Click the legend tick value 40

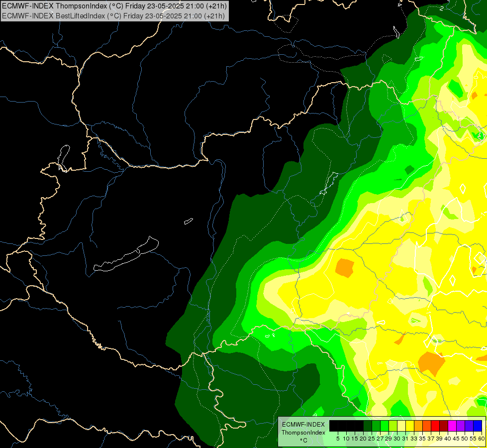click(448, 439)
